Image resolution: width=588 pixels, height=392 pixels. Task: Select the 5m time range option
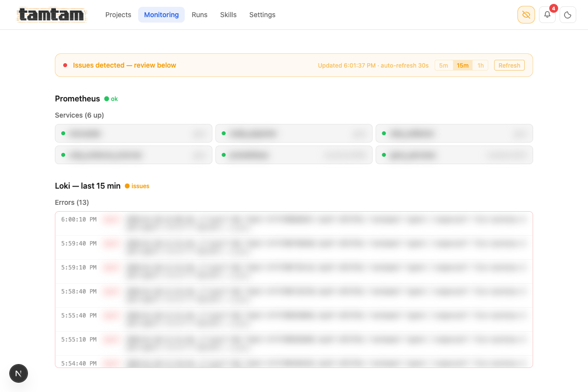(x=443, y=65)
